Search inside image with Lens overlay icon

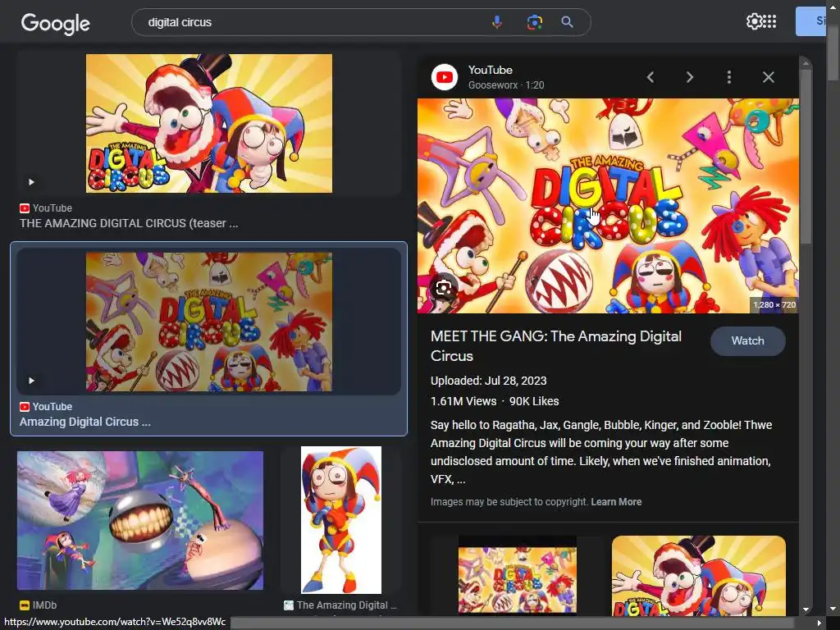[444, 289]
